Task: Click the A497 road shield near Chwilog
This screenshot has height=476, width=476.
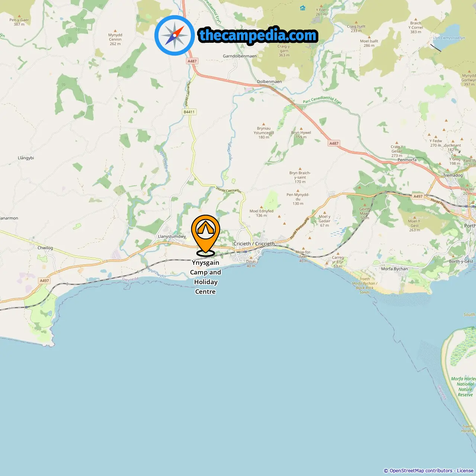Action: [x=45, y=281]
